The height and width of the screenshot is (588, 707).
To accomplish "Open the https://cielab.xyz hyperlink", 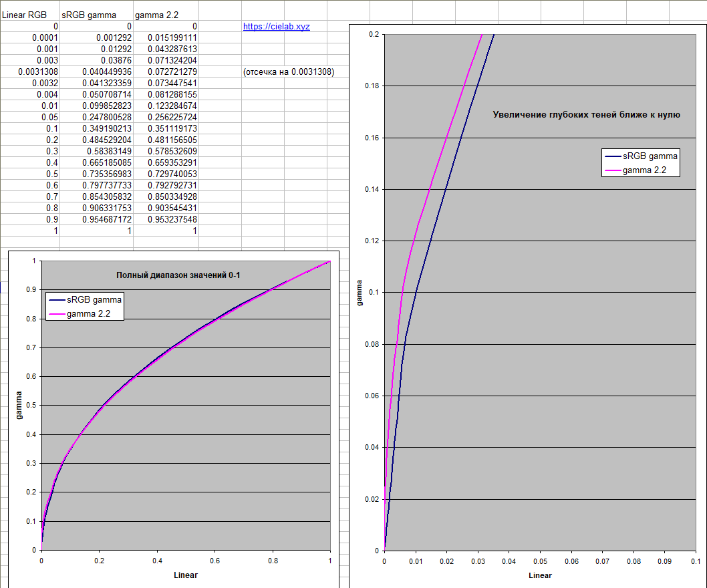I will tap(276, 27).
